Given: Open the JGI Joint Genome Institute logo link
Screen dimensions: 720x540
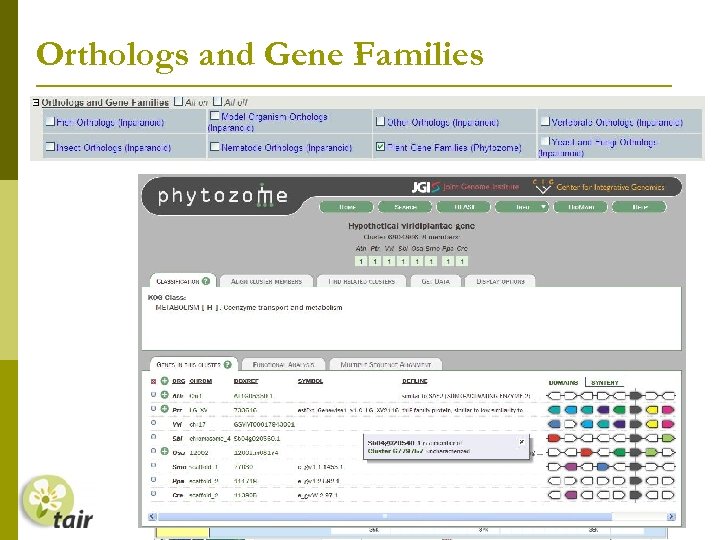Looking at the screenshot, I should coord(465,187).
